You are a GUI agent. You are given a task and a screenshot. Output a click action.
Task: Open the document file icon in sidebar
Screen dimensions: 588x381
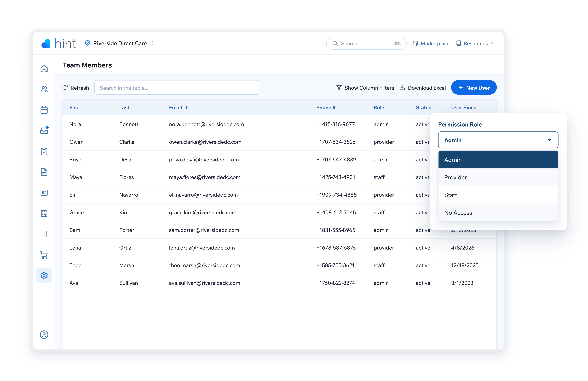[x=44, y=172]
